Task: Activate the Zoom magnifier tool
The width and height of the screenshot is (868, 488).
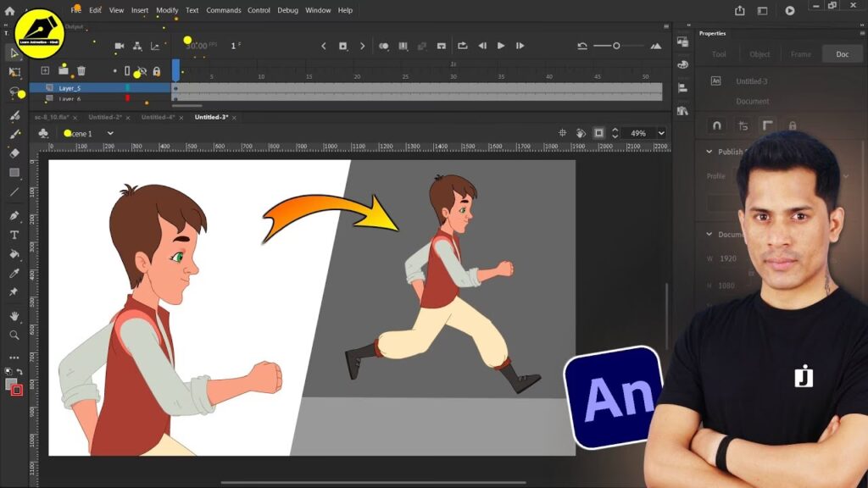Action: click(14, 335)
